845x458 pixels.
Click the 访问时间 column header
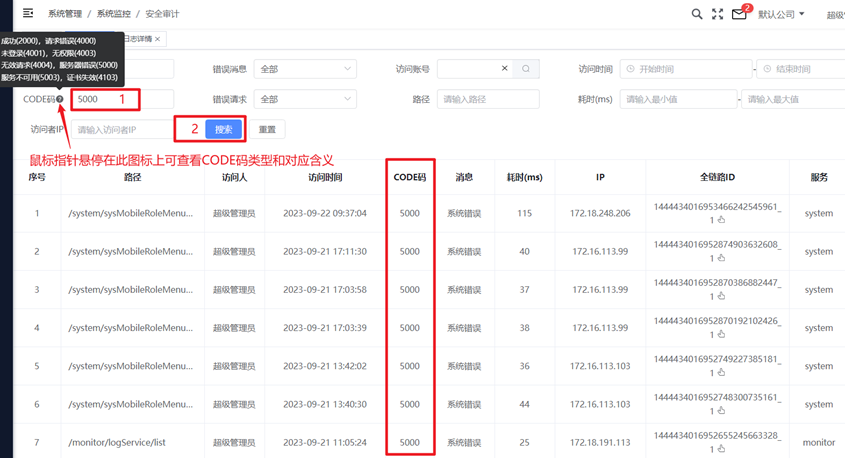325,177
